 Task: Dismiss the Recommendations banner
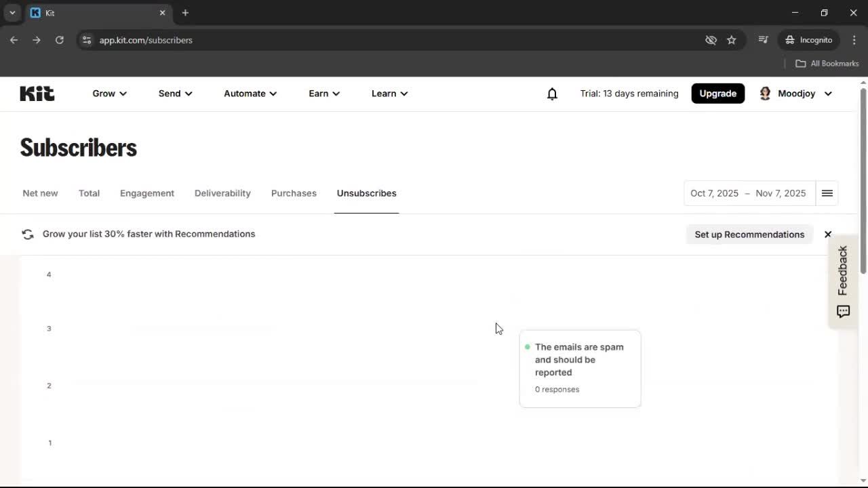click(x=827, y=234)
